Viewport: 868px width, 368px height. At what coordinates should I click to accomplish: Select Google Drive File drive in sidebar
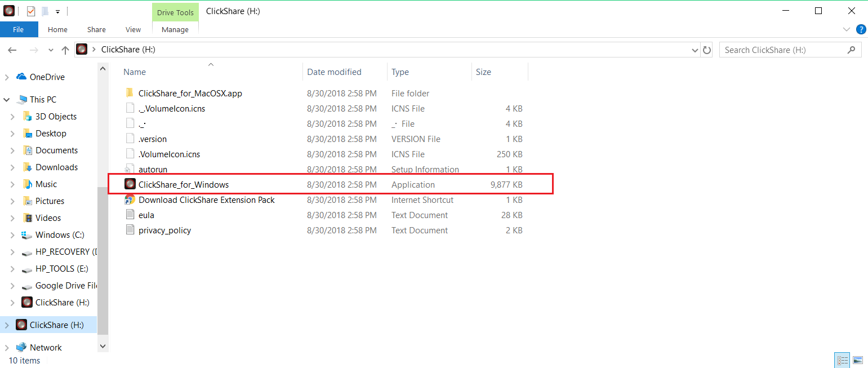[66, 285]
